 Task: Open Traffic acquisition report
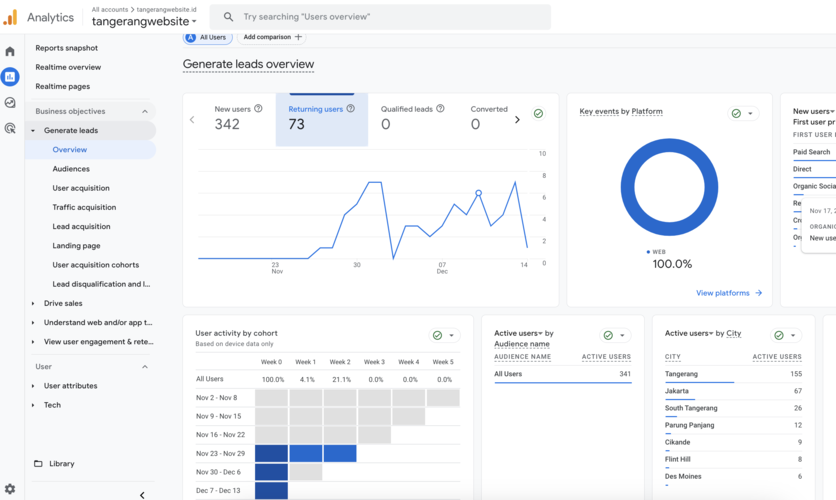coord(84,207)
